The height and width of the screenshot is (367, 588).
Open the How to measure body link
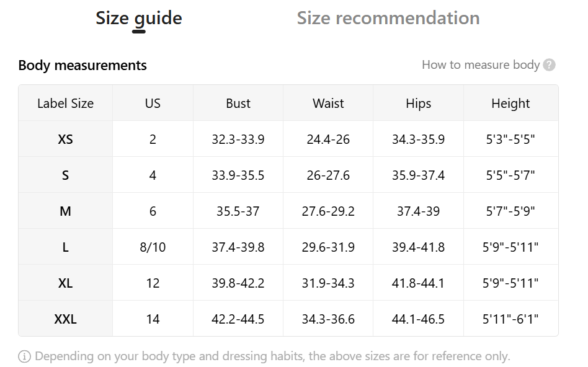point(481,65)
